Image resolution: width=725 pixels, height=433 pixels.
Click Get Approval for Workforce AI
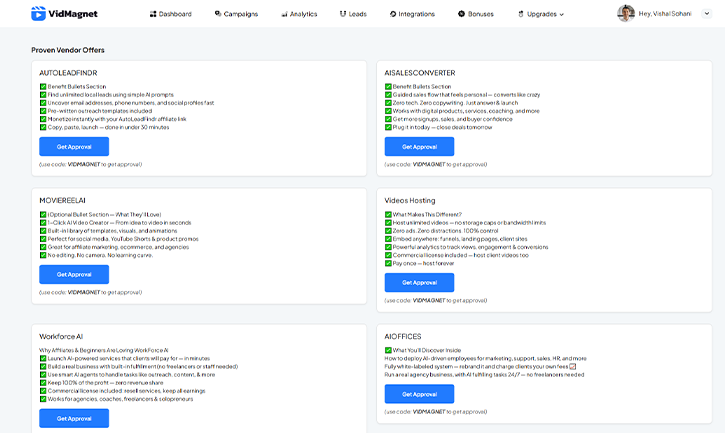[74, 419]
